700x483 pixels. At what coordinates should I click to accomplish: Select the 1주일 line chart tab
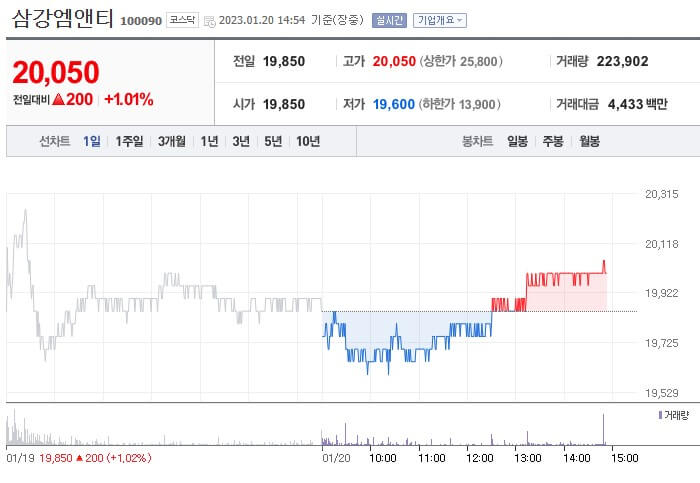[129, 141]
